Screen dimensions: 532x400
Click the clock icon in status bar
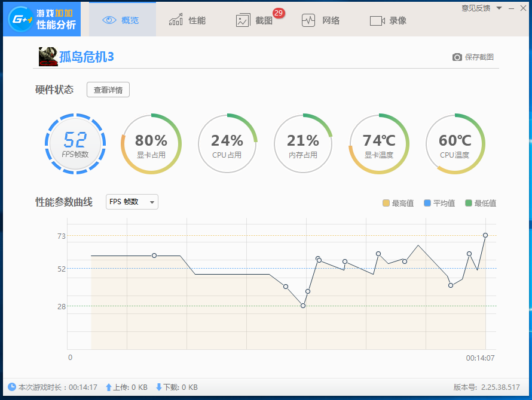[12, 387]
